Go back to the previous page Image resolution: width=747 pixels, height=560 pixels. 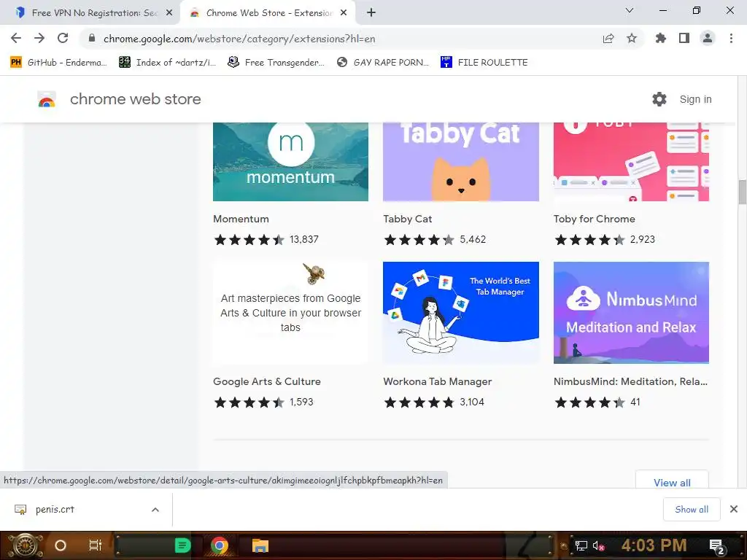16,38
